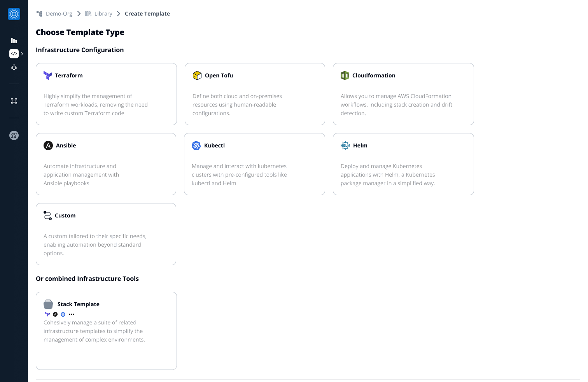The image size is (588, 382).
Task: Expand the sidebar chevron arrow
Action: (22, 54)
